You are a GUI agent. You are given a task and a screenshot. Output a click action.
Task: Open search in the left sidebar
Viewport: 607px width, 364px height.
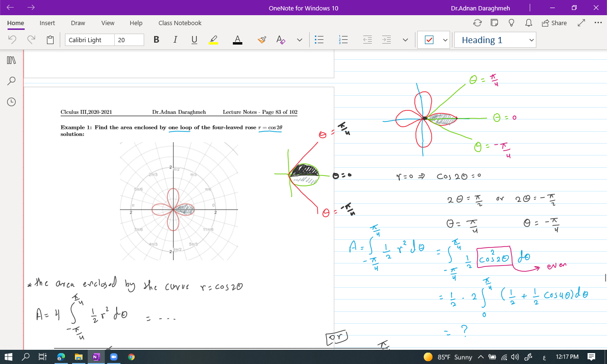(12, 81)
